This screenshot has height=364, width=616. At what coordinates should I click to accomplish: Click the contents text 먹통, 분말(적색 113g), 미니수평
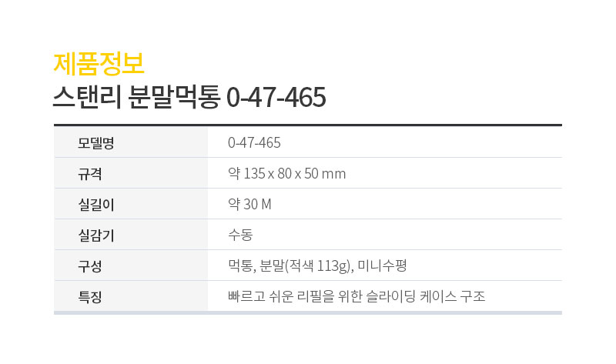coord(317,265)
